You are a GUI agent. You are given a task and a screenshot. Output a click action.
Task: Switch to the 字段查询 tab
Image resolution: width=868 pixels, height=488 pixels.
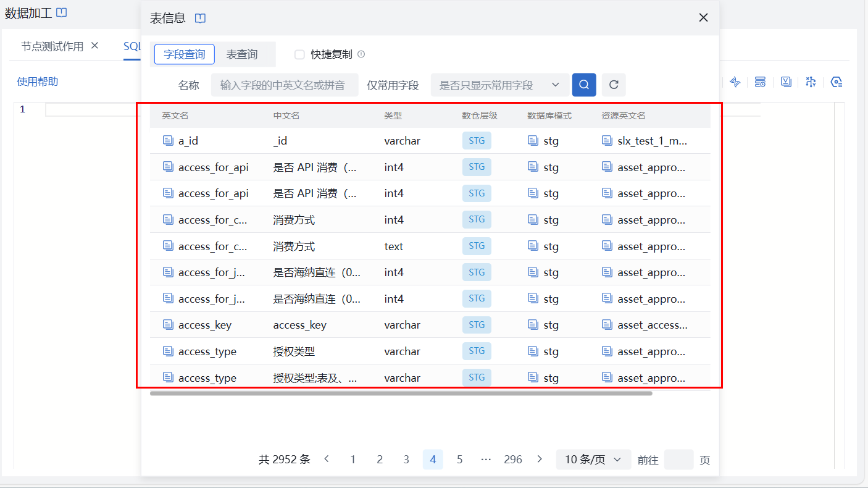point(184,54)
